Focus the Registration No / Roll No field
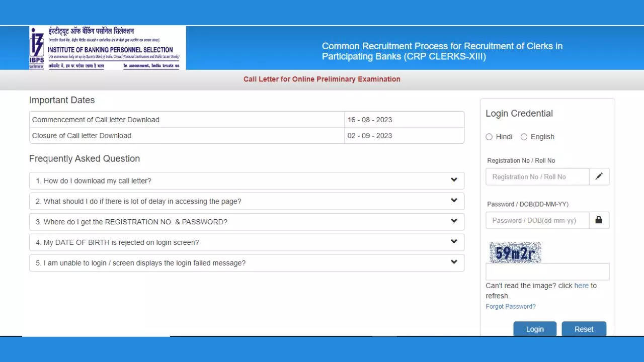The height and width of the screenshot is (362, 644). 537,177
